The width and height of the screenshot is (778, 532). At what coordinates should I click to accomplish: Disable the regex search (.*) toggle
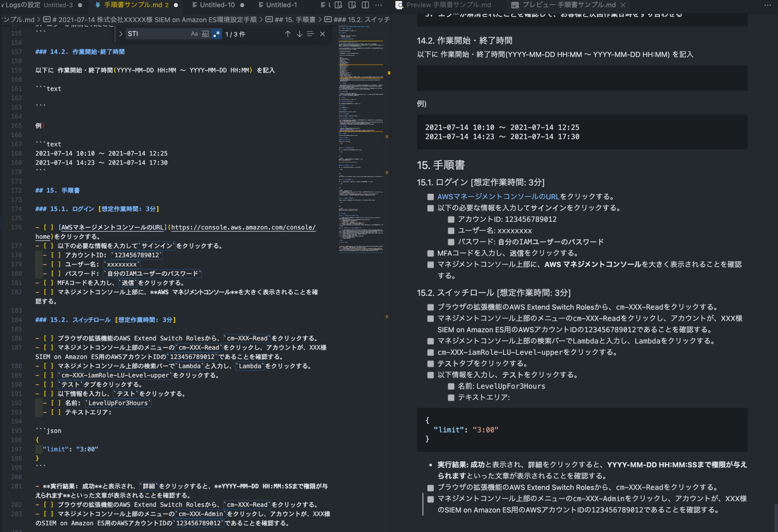click(x=217, y=33)
